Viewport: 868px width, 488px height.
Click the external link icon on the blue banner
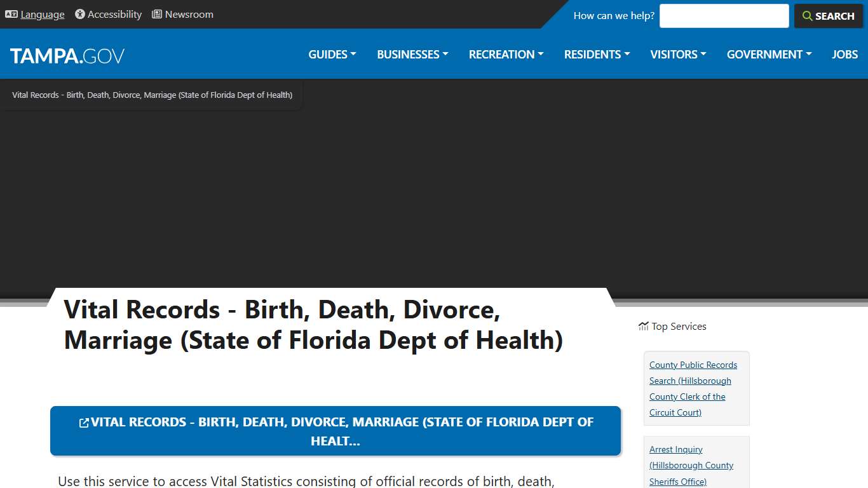click(x=83, y=421)
